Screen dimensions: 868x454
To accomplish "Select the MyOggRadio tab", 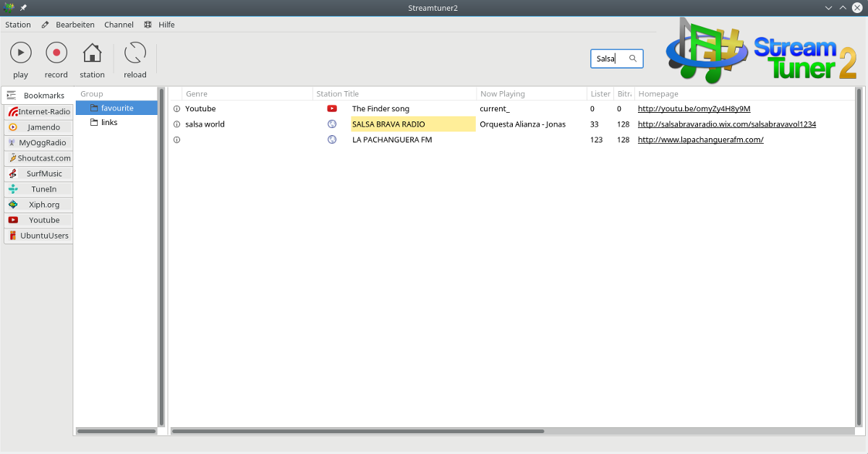I will (39, 142).
